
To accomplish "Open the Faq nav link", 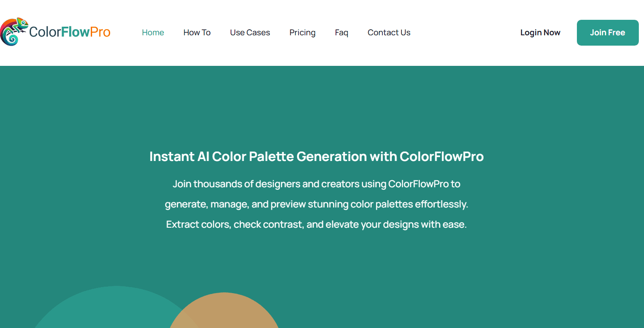I will coord(342,33).
